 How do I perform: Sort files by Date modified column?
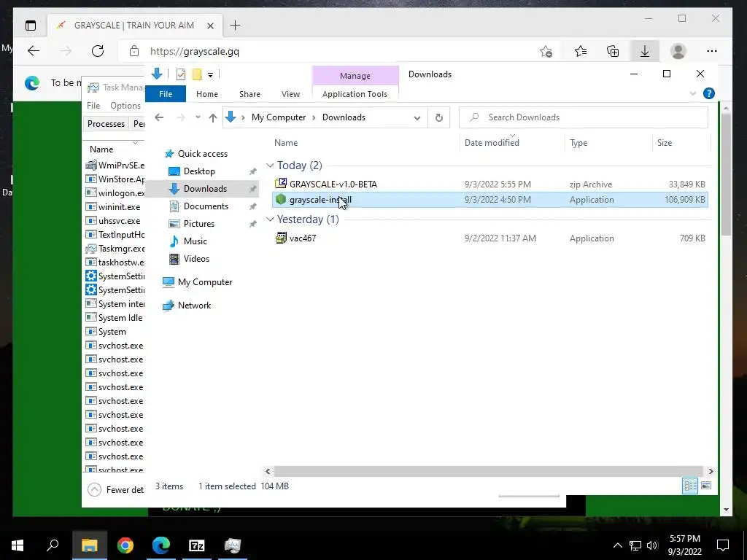(x=492, y=143)
